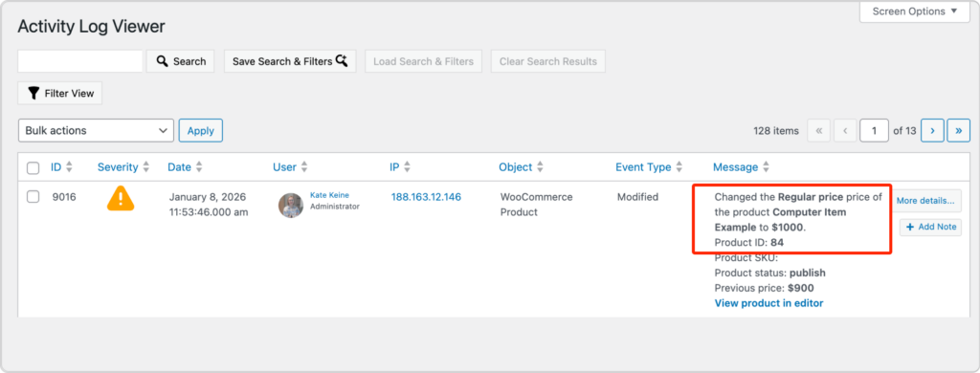Click the orange warning severity icon
The height and width of the screenshot is (373, 980).
121,199
